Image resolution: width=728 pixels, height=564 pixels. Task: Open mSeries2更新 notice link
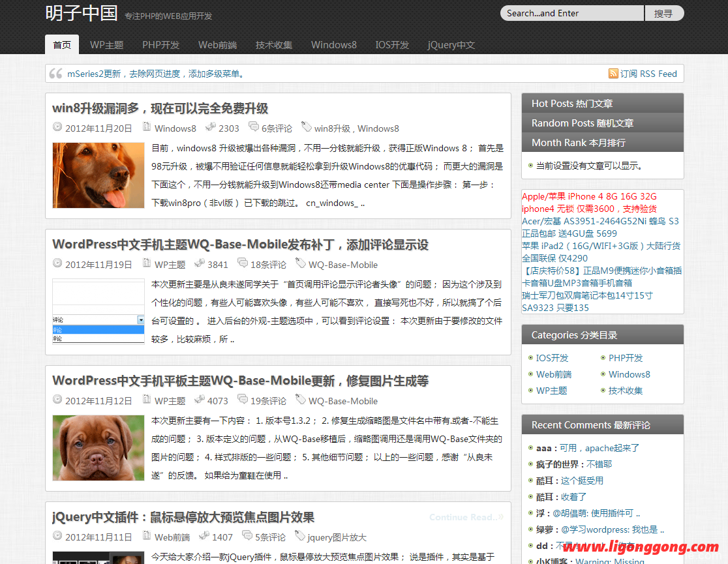pyautogui.click(x=155, y=74)
